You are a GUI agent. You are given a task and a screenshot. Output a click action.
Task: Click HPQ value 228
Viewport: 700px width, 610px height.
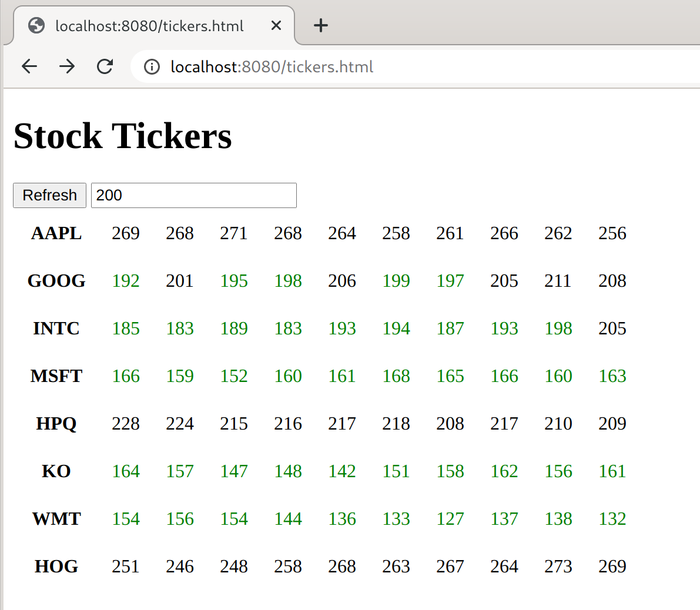(x=126, y=424)
